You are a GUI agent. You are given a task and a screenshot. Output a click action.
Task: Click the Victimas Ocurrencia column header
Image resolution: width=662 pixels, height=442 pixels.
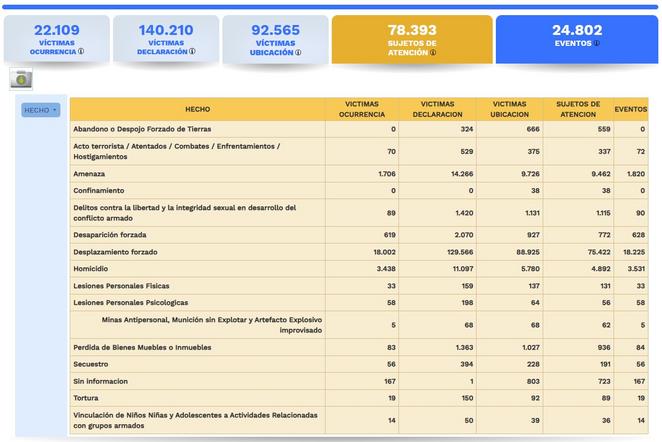(x=361, y=109)
